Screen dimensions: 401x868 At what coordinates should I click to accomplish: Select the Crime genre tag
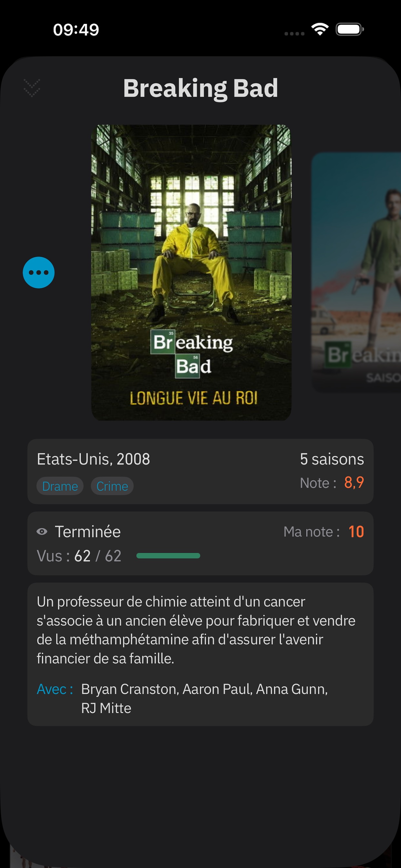112,486
